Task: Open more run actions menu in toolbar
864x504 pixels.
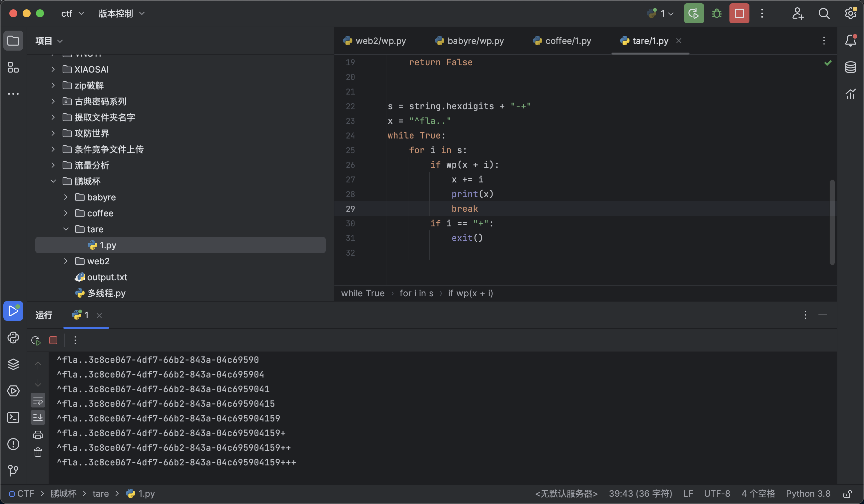Action: pos(762,13)
